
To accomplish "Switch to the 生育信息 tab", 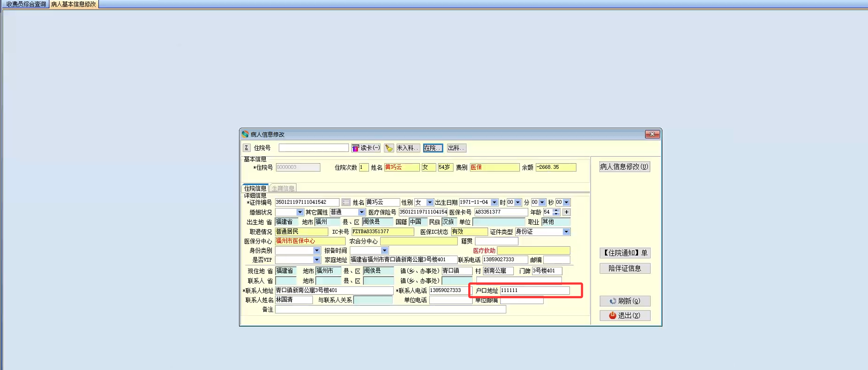I will (283, 188).
